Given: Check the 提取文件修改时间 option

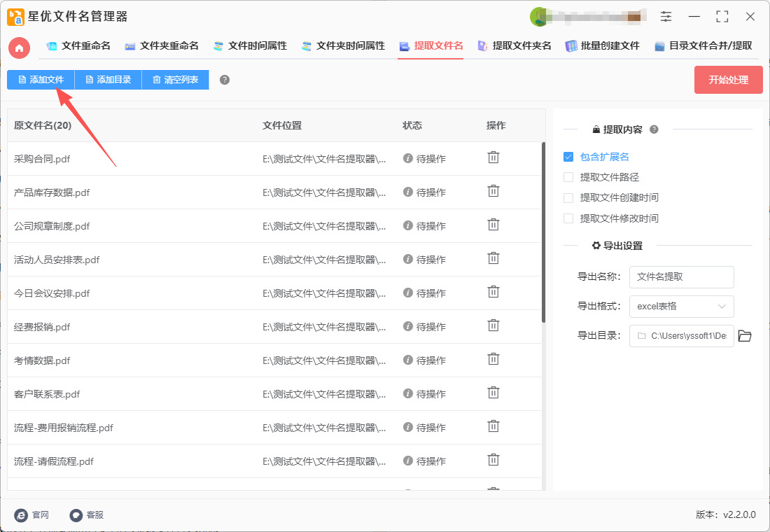Looking at the screenshot, I should pyautogui.click(x=568, y=218).
